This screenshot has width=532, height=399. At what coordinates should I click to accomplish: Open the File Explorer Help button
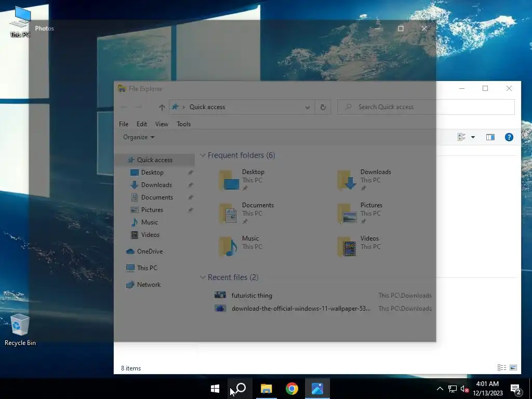(509, 137)
